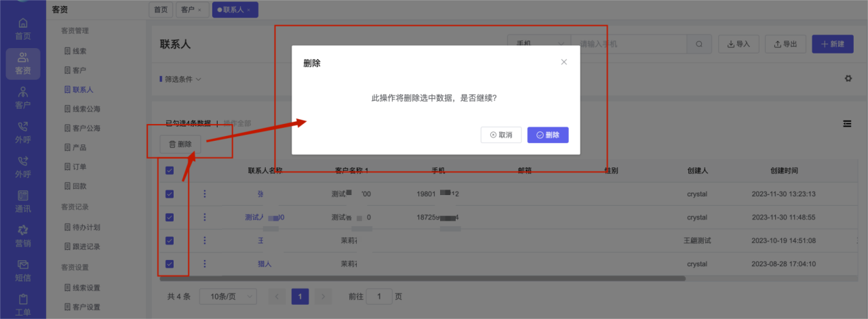
Task: Toggle the select-all checkbox in the table header
Action: tap(170, 171)
